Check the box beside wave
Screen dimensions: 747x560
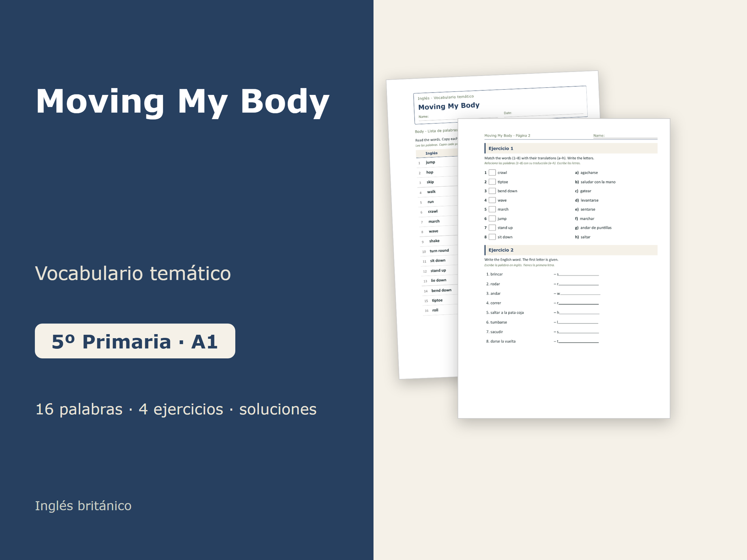pyautogui.click(x=492, y=200)
